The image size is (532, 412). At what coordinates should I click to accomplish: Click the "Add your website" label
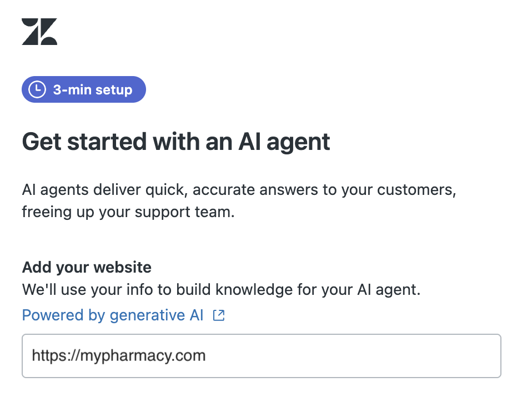point(87,267)
